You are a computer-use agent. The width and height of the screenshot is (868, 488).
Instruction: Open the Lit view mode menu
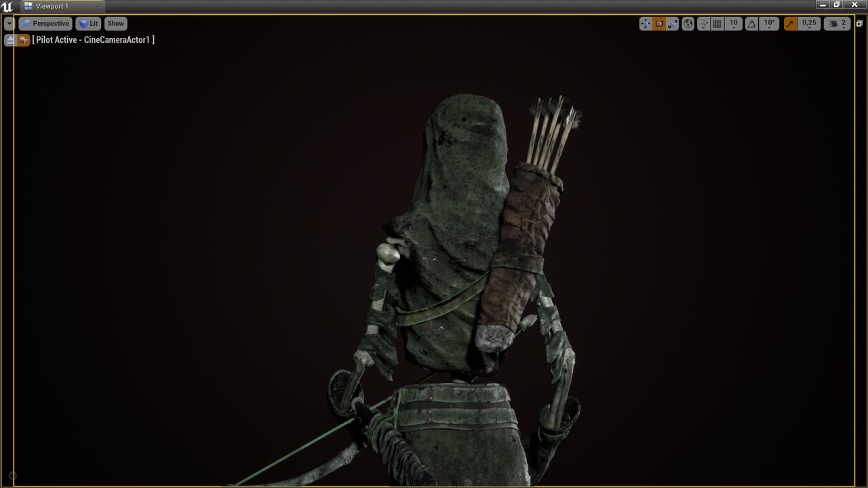[88, 24]
